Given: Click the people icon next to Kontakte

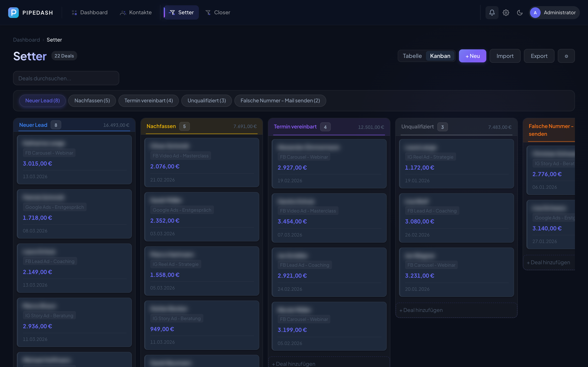Looking at the screenshot, I should pos(123,12).
